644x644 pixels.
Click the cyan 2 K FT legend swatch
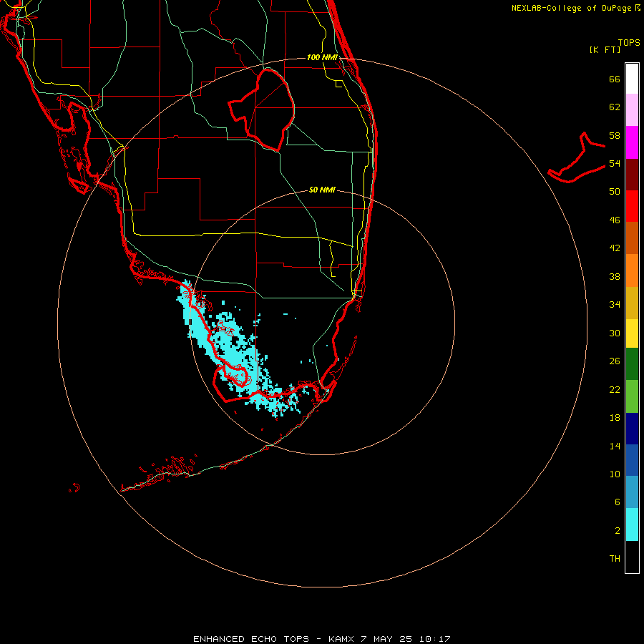pyautogui.click(x=632, y=525)
